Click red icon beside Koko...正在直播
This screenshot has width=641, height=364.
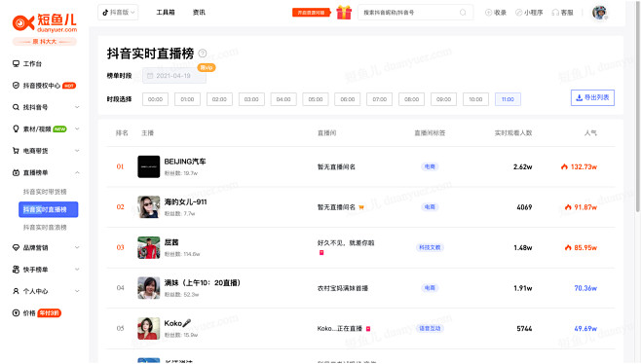coord(368,329)
